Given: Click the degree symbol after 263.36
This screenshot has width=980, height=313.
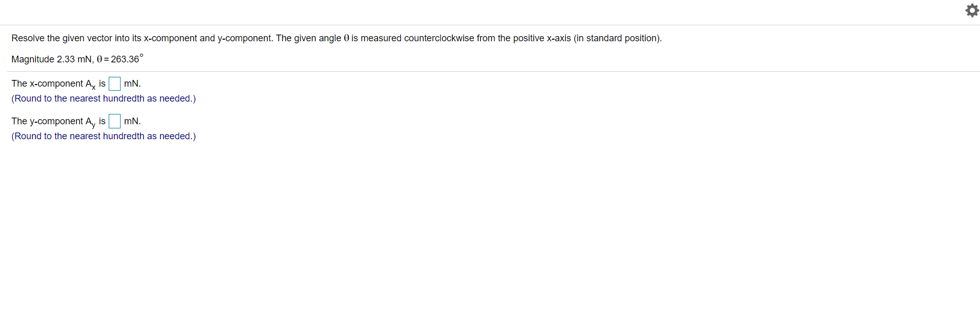Looking at the screenshot, I should [141, 55].
